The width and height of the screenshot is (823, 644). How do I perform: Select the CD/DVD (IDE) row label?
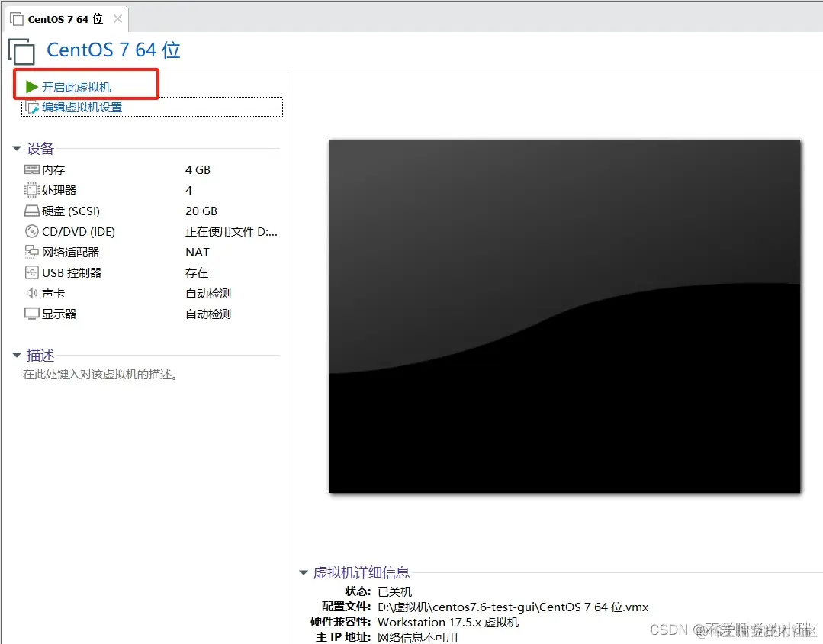(79, 231)
